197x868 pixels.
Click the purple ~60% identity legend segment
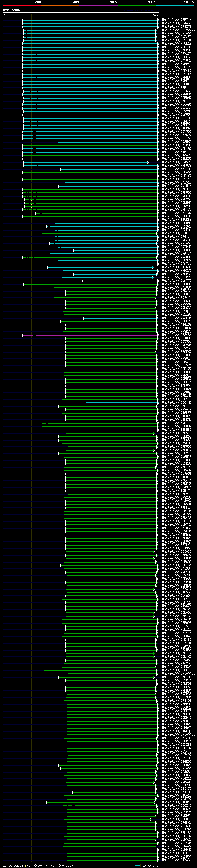click(98, 6)
